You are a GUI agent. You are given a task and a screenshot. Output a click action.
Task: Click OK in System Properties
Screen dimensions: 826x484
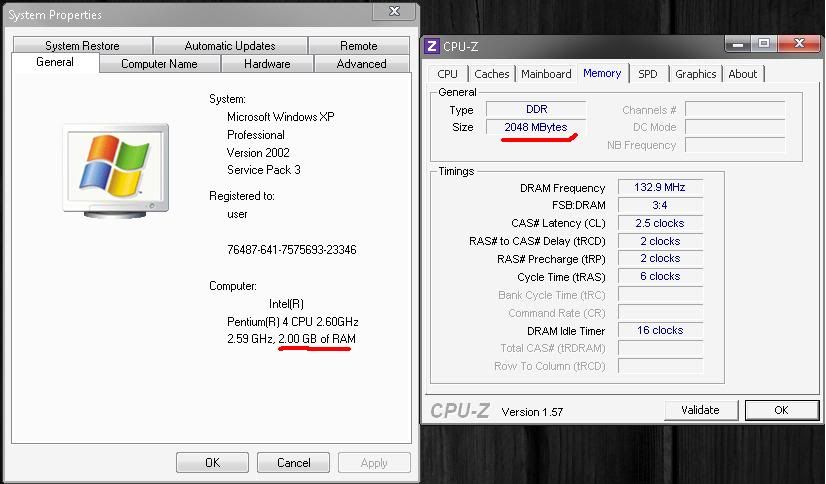pos(212,462)
